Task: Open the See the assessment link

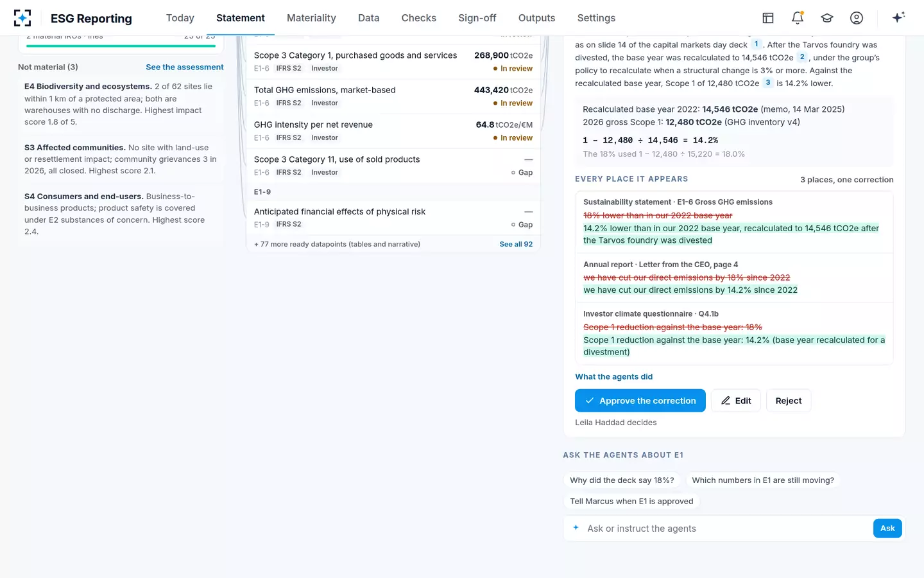Action: pyautogui.click(x=185, y=67)
